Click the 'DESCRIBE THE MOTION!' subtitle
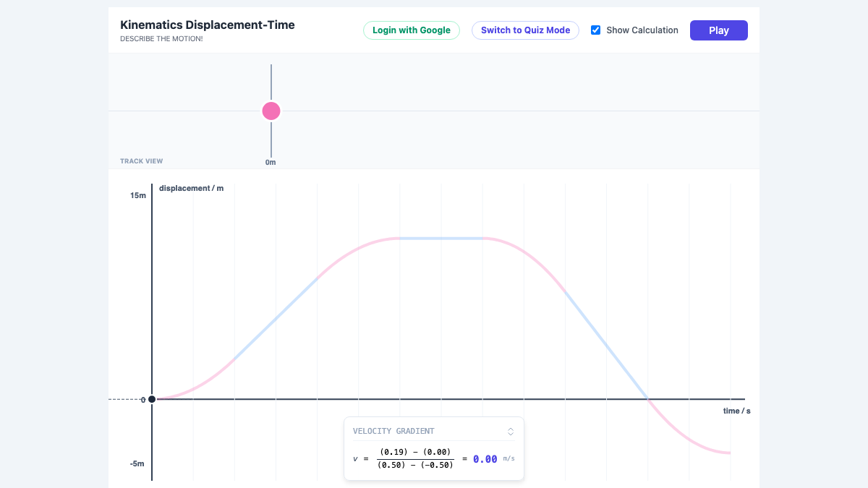 coord(161,39)
